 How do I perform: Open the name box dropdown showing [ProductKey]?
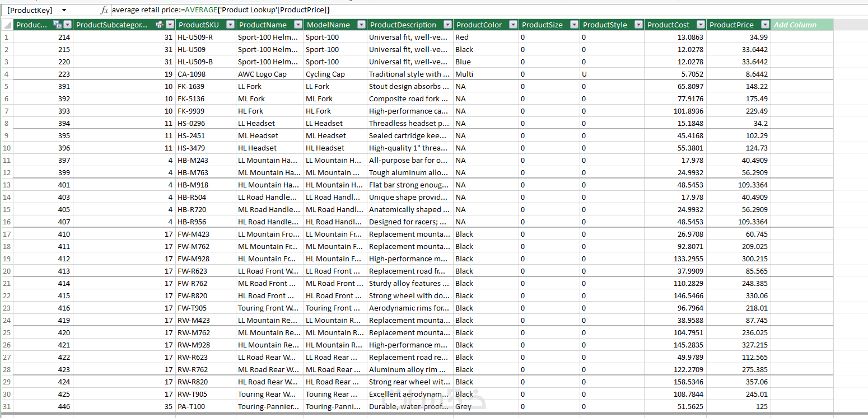point(64,10)
